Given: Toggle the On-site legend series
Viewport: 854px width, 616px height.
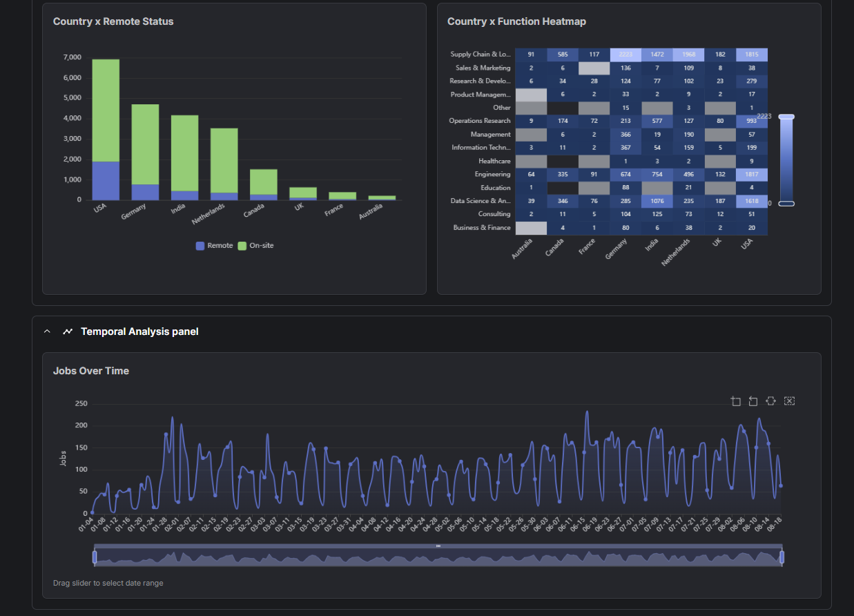Looking at the screenshot, I should point(255,246).
